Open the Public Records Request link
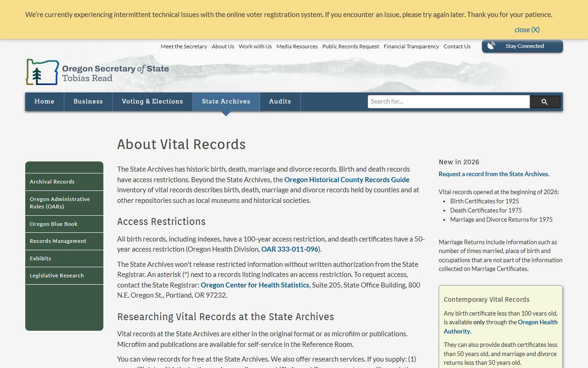 [x=351, y=46]
